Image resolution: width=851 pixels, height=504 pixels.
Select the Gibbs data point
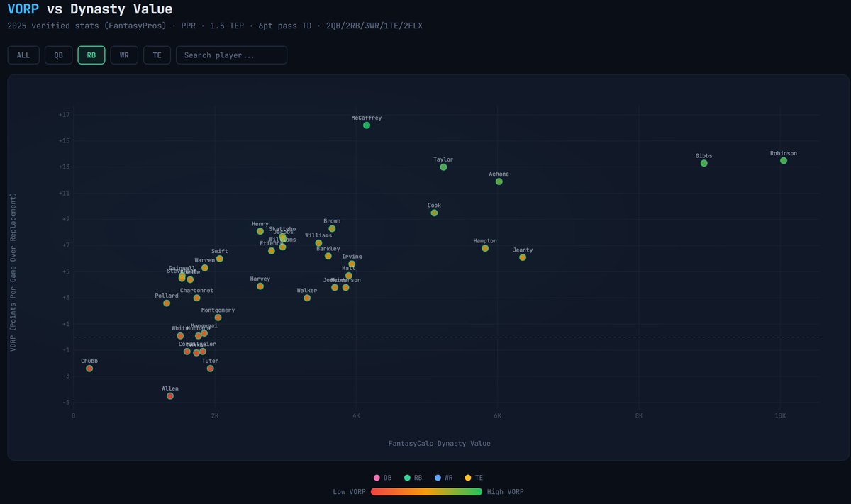[704, 163]
